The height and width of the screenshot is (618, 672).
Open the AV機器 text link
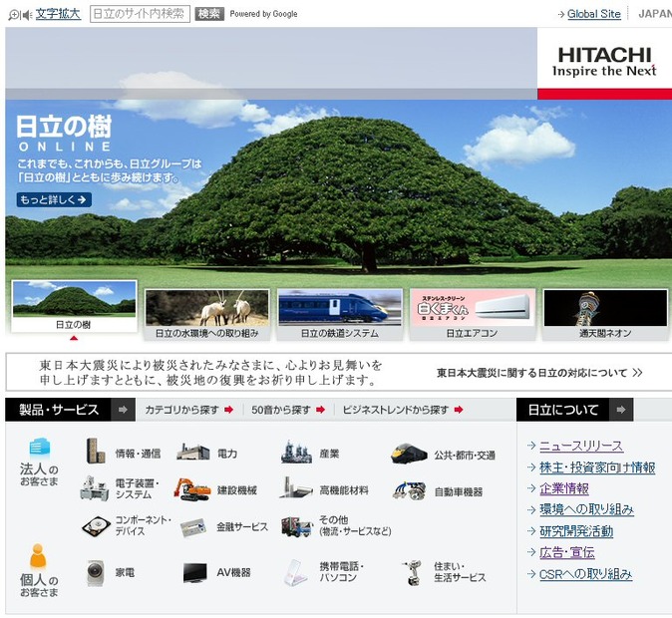pyautogui.click(x=233, y=572)
